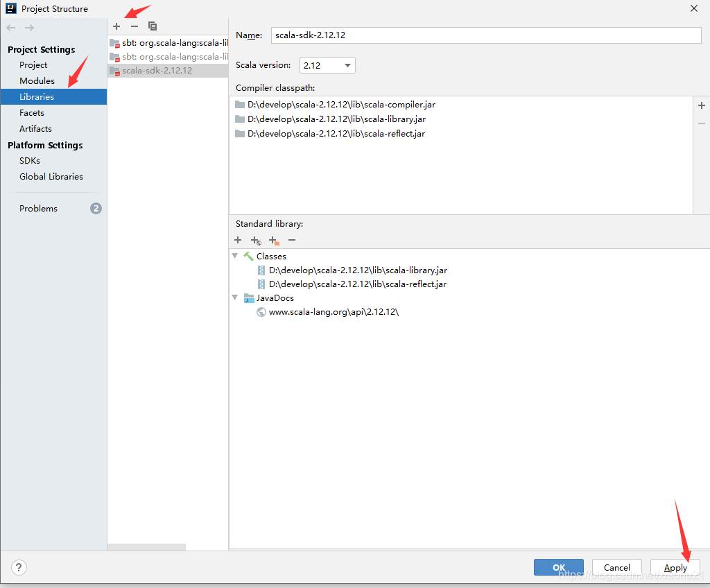This screenshot has width=710, height=588.
Task: Edit the library Name field
Action: pos(486,35)
